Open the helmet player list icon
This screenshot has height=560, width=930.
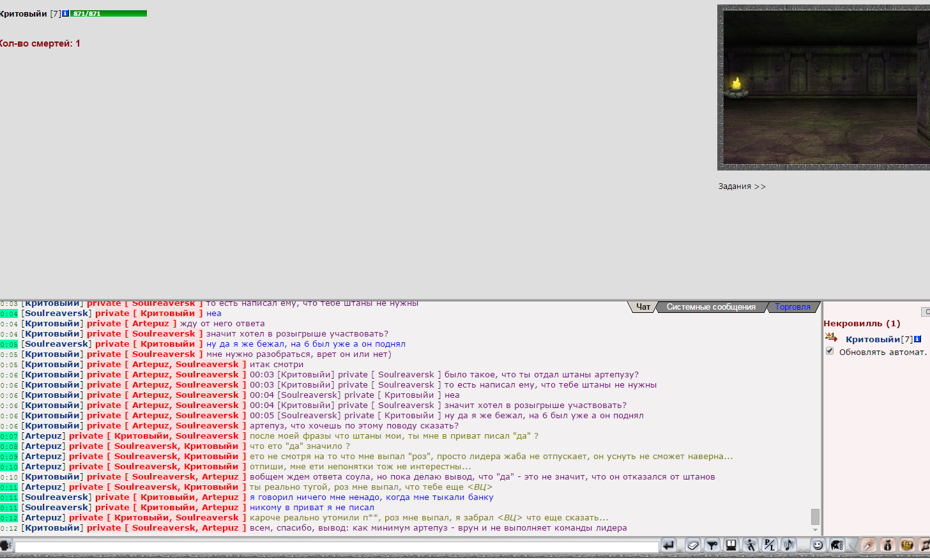pos(837,545)
